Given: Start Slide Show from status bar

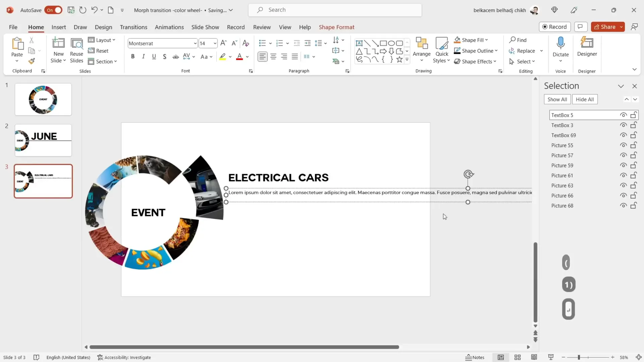Looking at the screenshot, I should tap(550, 357).
